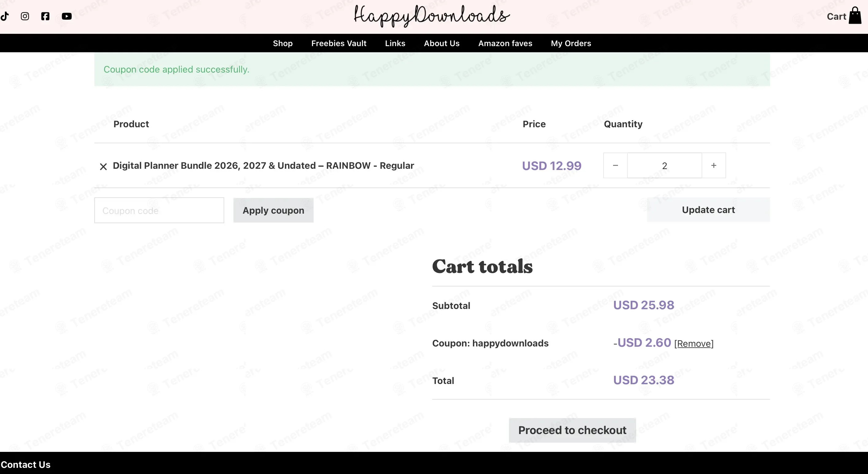868x474 pixels.
Task: Decrease quantity with the minus button
Action: (615, 165)
